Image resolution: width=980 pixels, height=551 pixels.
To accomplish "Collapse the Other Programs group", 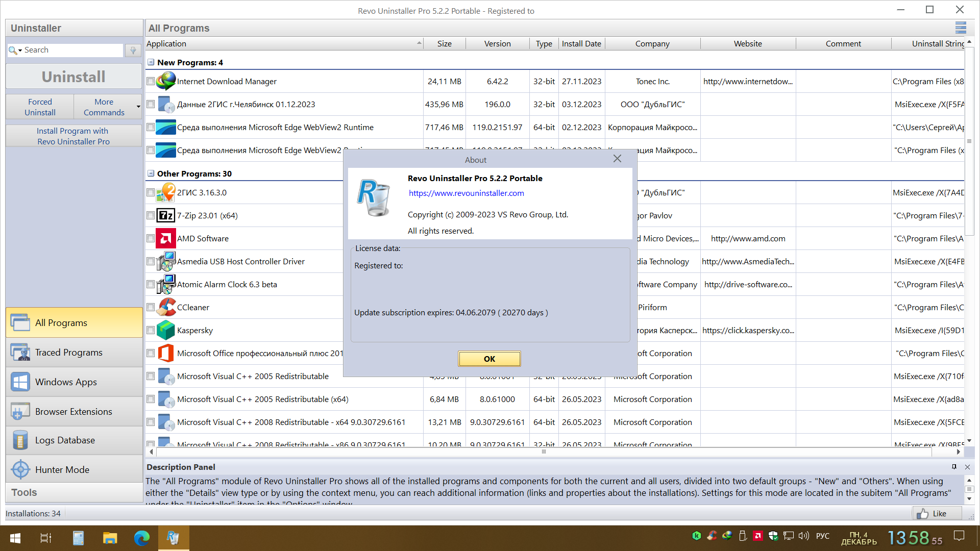I will click(x=151, y=173).
